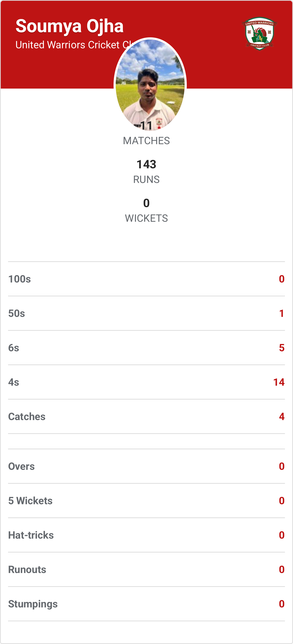Viewport: 293px width, 644px height.
Task: Select the Stumpings row label
Action: point(33,604)
